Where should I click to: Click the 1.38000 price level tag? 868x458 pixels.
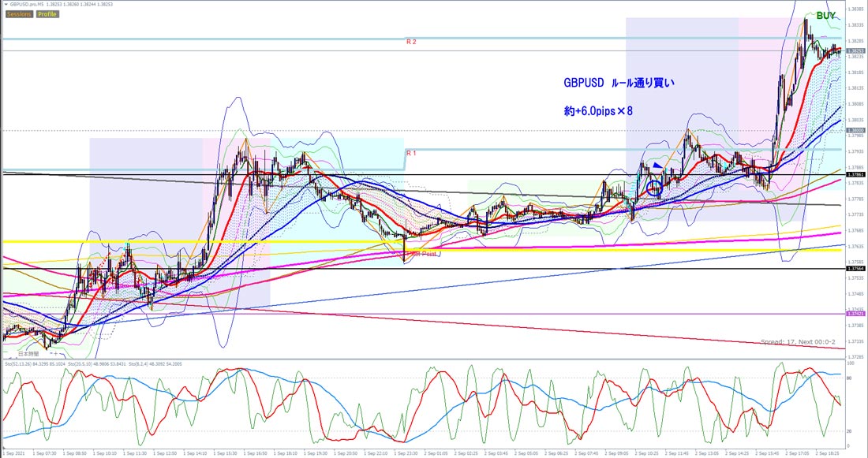pos(856,131)
